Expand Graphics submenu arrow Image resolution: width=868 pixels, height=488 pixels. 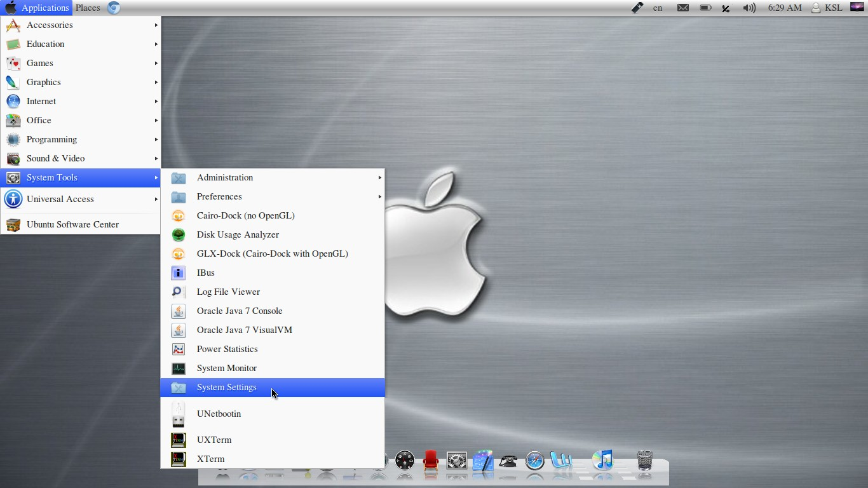tap(156, 82)
